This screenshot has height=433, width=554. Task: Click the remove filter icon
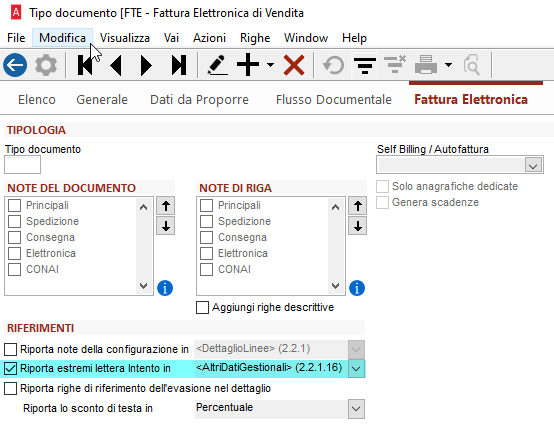(395, 65)
